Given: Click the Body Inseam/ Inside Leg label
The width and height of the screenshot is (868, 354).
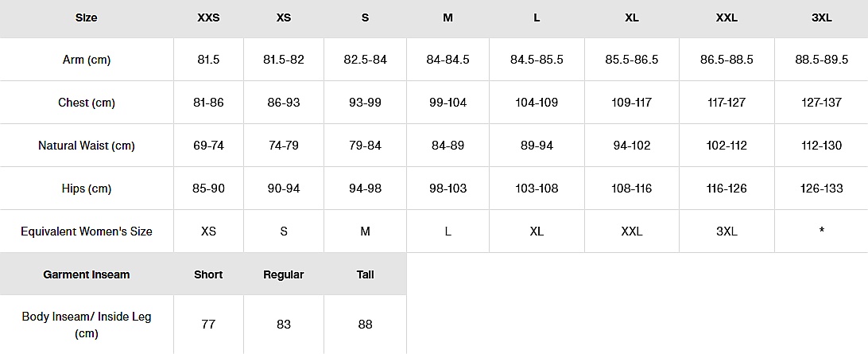Looking at the screenshot, I should pyautogui.click(x=86, y=325).
